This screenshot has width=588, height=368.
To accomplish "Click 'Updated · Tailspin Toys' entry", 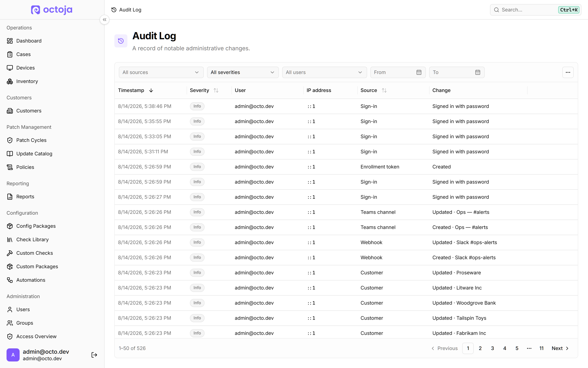I will (459, 318).
